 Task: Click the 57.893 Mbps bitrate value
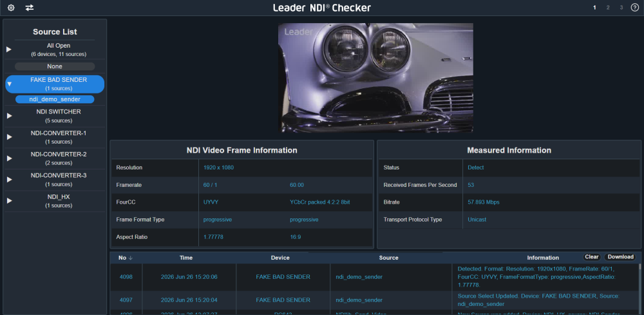pyautogui.click(x=484, y=202)
